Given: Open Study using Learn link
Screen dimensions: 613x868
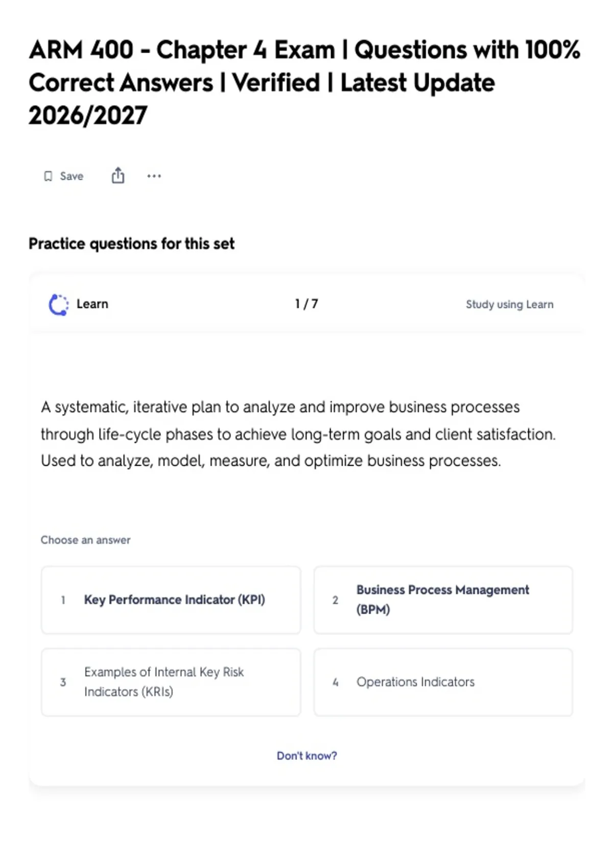Looking at the screenshot, I should pos(510,304).
